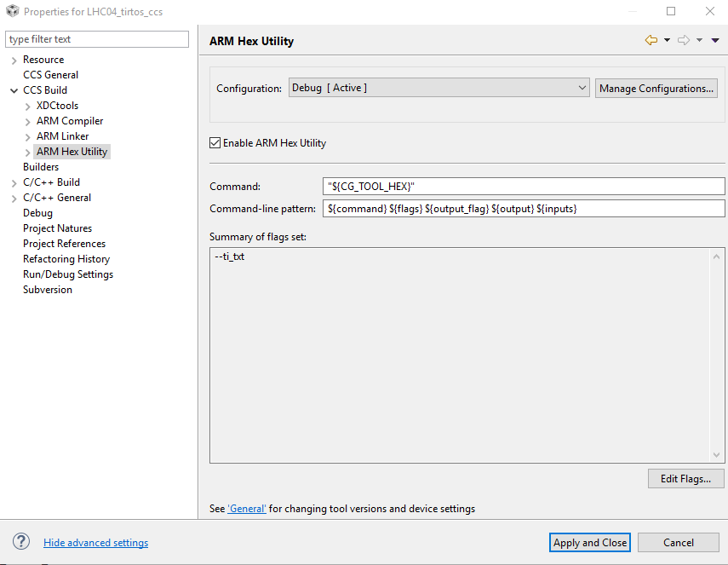This screenshot has height=565, width=728.
Task: Collapse the CCS Build tree node
Action: coord(14,90)
